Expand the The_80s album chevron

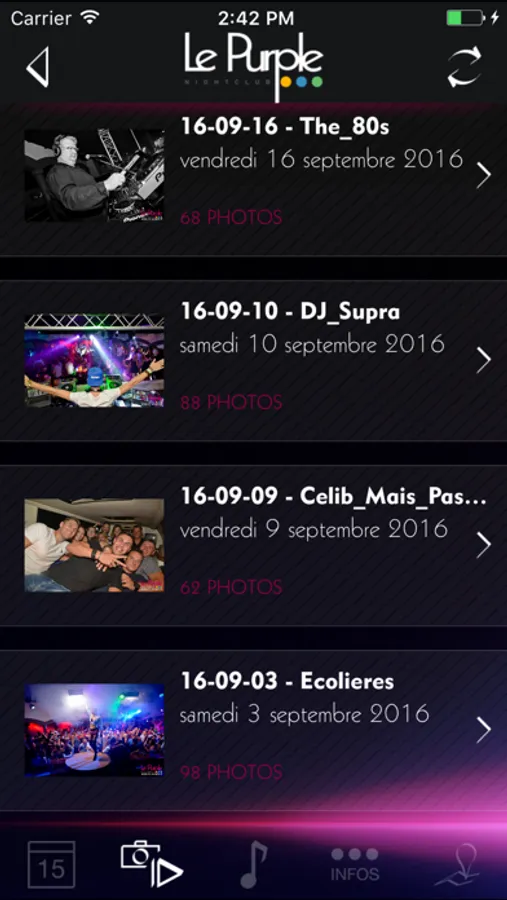[483, 176]
